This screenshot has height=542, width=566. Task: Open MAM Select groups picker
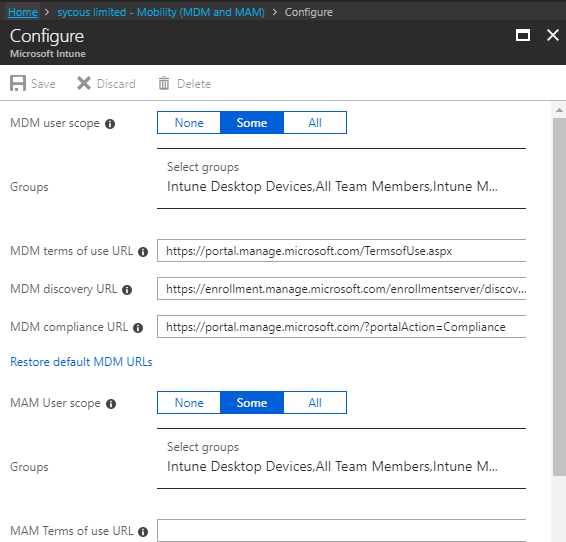(341, 458)
